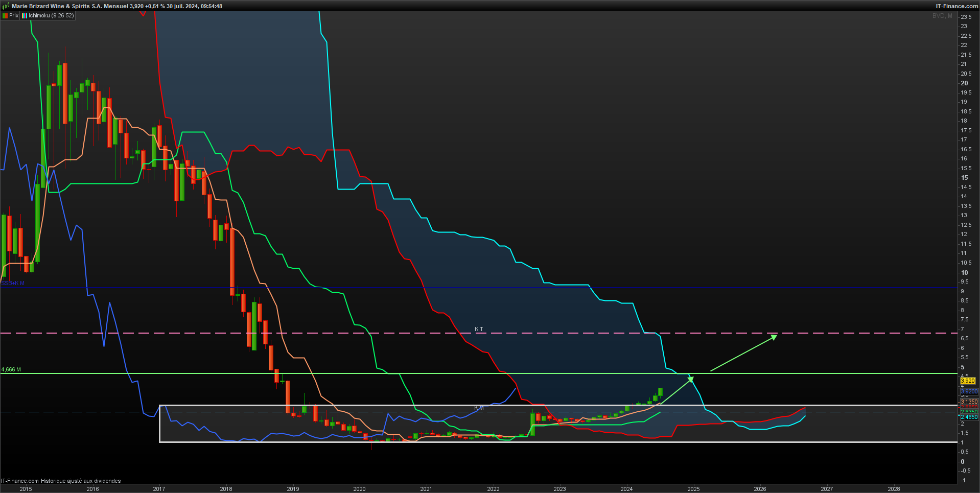
Task: Select the SSB+K M blue level label
Action: coord(13,283)
